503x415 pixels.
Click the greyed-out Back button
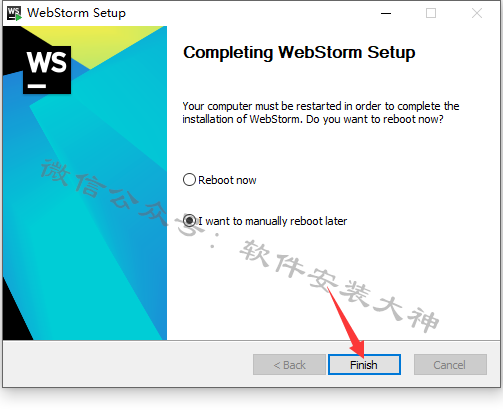[289, 365]
